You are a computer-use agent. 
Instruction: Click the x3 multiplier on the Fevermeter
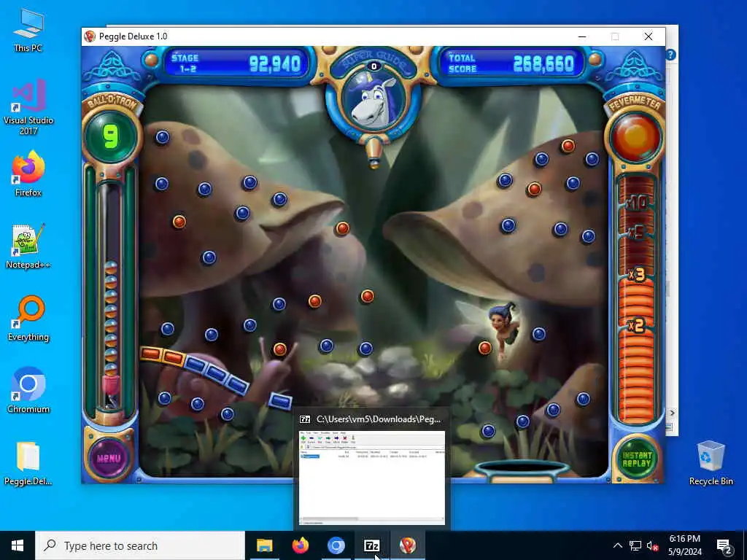(636, 274)
